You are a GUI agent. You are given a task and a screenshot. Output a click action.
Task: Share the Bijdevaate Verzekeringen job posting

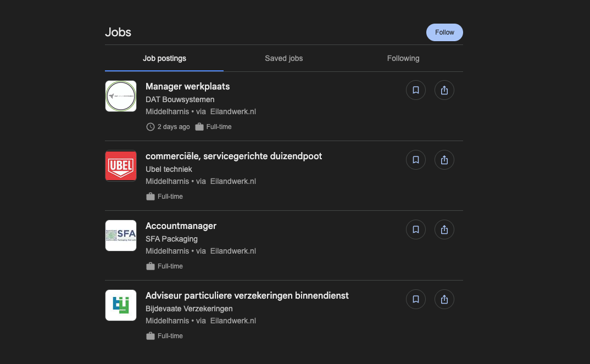[444, 299]
